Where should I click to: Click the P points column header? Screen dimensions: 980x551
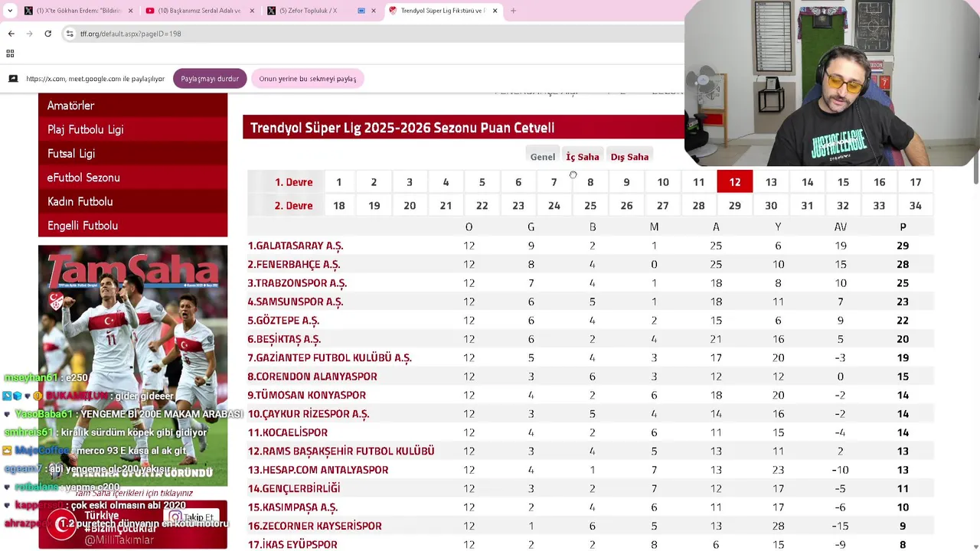903,227
